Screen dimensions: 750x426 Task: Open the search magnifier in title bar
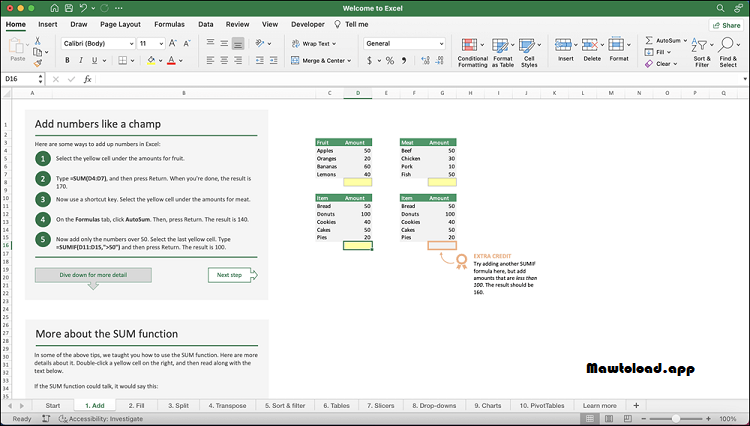(720, 8)
